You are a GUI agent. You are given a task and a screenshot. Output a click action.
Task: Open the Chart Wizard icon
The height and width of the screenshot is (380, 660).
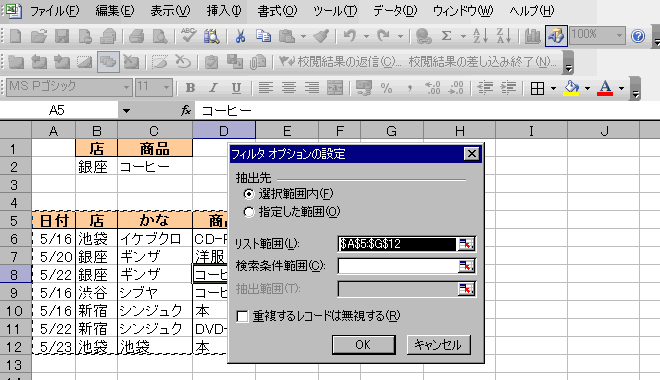pos(532,36)
